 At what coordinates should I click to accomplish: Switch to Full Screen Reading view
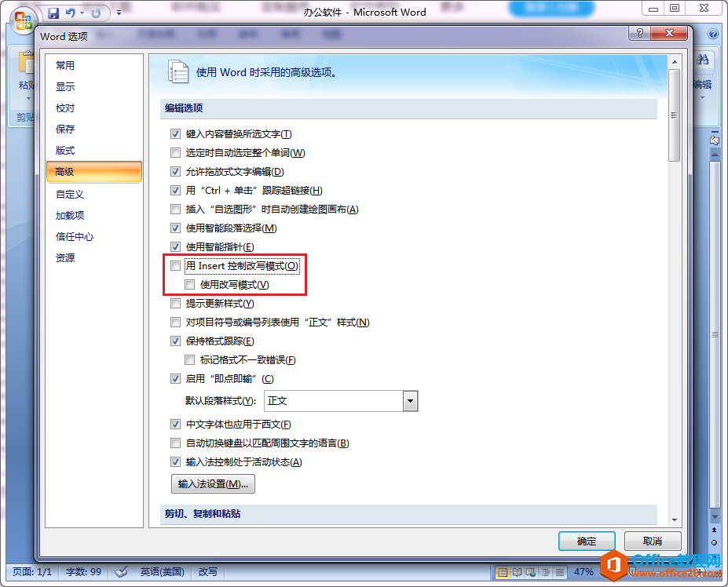[517, 572]
